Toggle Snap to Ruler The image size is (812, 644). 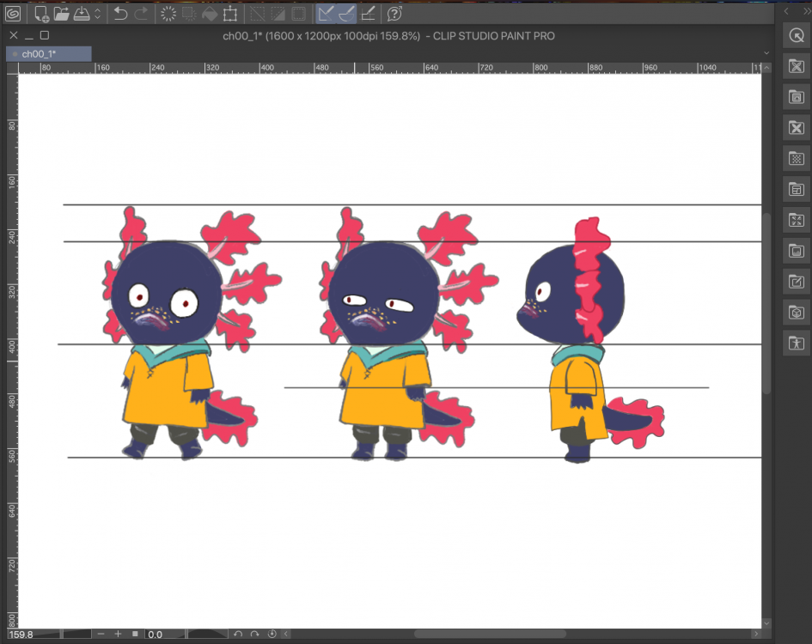tap(325, 13)
